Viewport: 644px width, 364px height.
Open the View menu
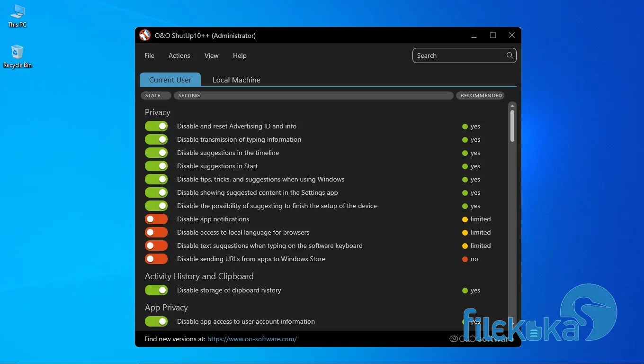pyautogui.click(x=211, y=55)
